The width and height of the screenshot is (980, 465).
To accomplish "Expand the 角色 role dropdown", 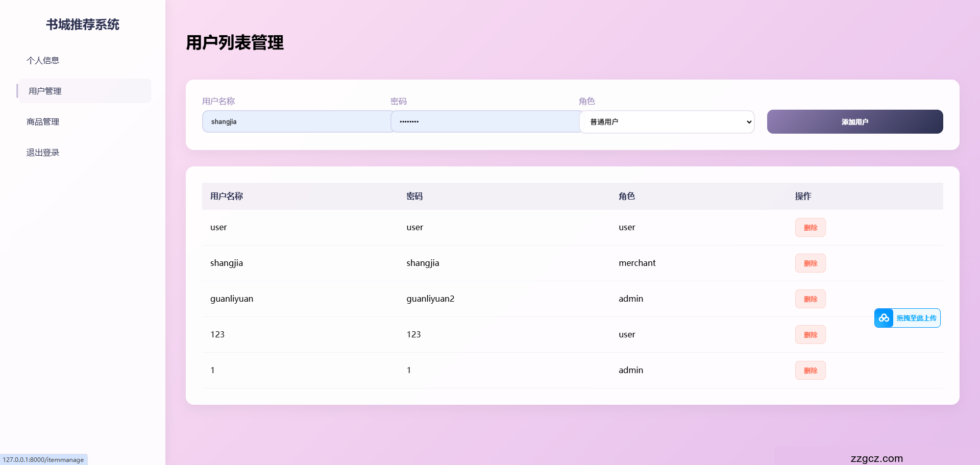I will [667, 121].
